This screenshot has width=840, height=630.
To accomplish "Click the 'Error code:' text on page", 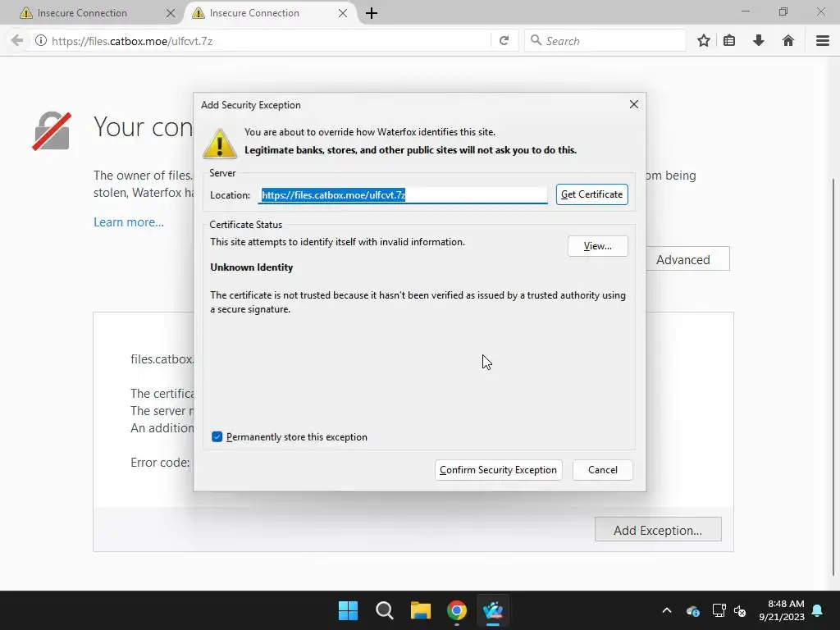I will click(x=160, y=463).
